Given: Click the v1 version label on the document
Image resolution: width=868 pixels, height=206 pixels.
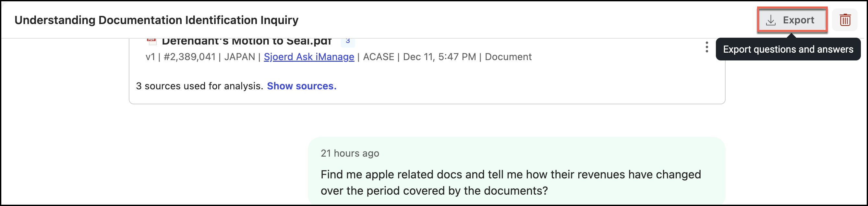Looking at the screenshot, I should (x=151, y=57).
